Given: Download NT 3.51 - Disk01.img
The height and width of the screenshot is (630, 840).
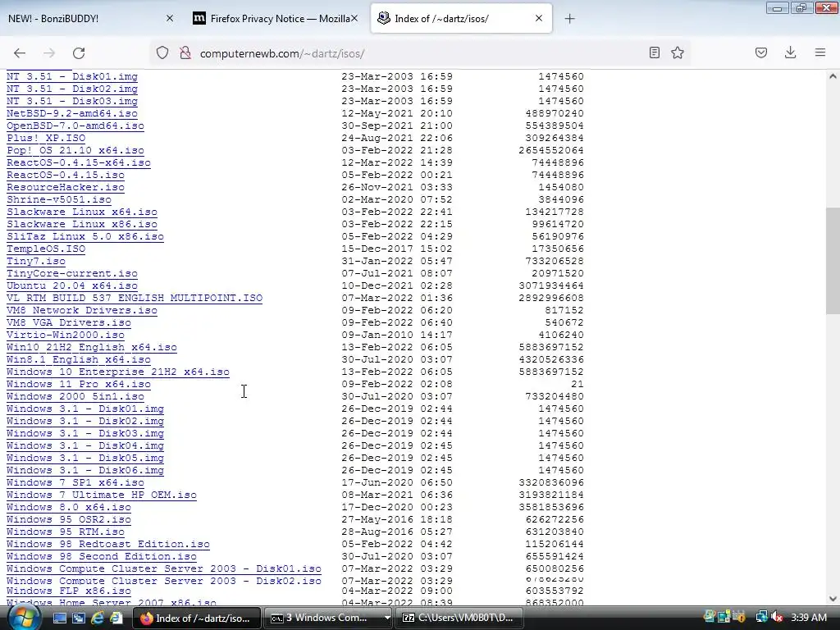Looking at the screenshot, I should point(72,76).
